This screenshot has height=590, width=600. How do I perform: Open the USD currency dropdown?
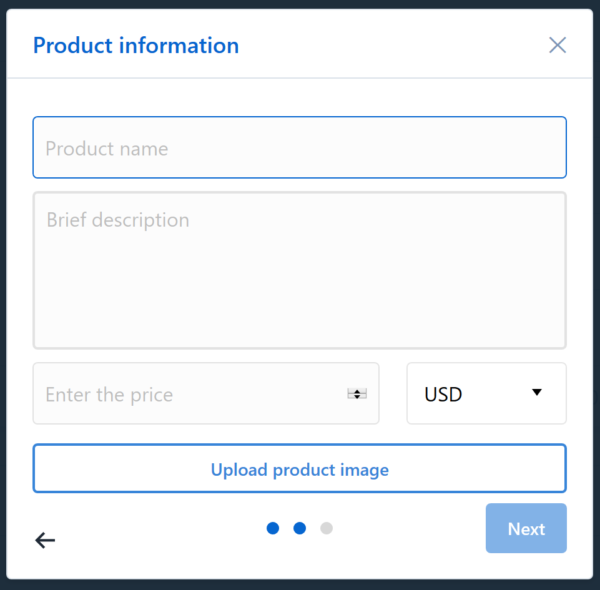[x=486, y=393]
